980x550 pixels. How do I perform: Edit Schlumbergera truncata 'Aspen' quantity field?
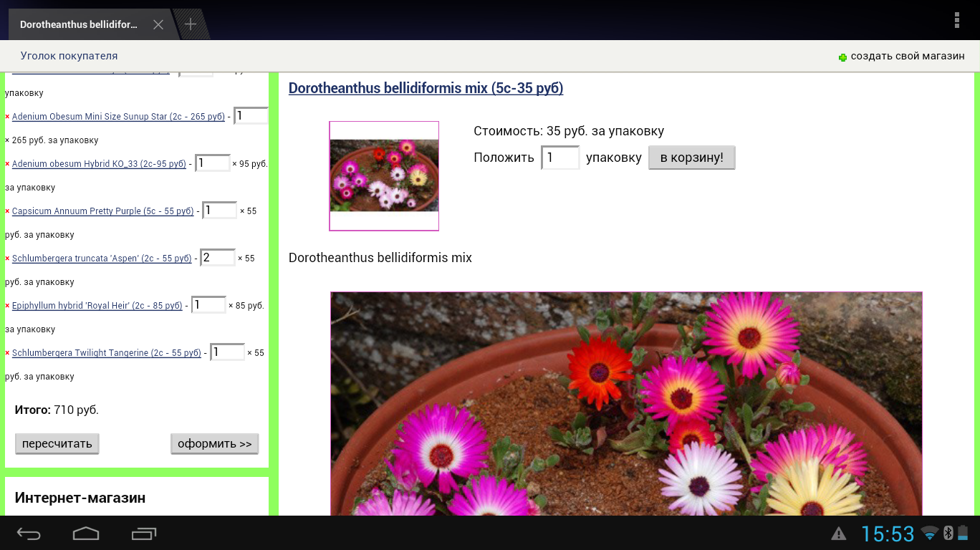pos(218,258)
